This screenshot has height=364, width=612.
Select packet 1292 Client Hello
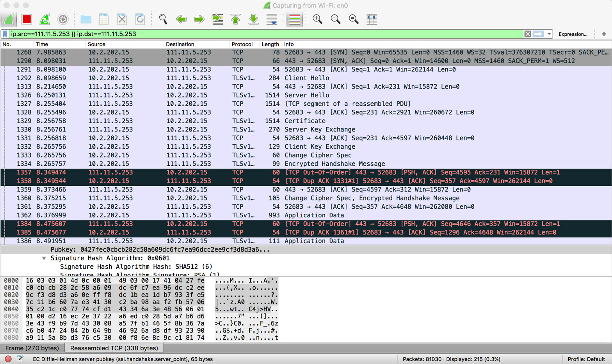tap(306, 78)
